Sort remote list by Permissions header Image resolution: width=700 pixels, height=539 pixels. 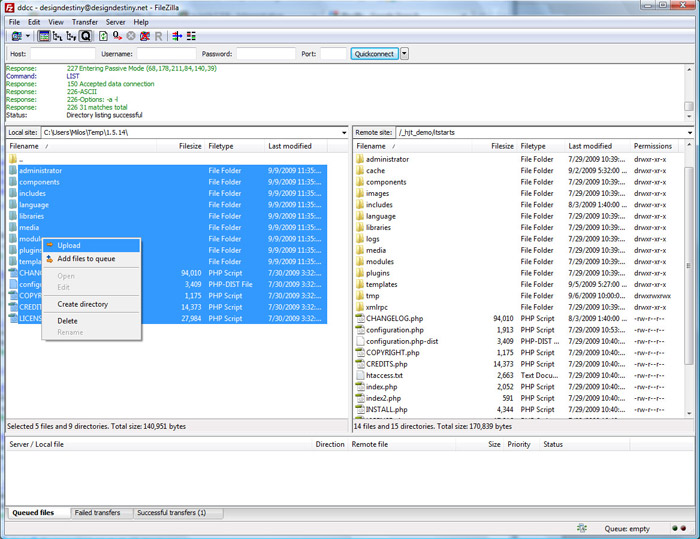point(654,146)
